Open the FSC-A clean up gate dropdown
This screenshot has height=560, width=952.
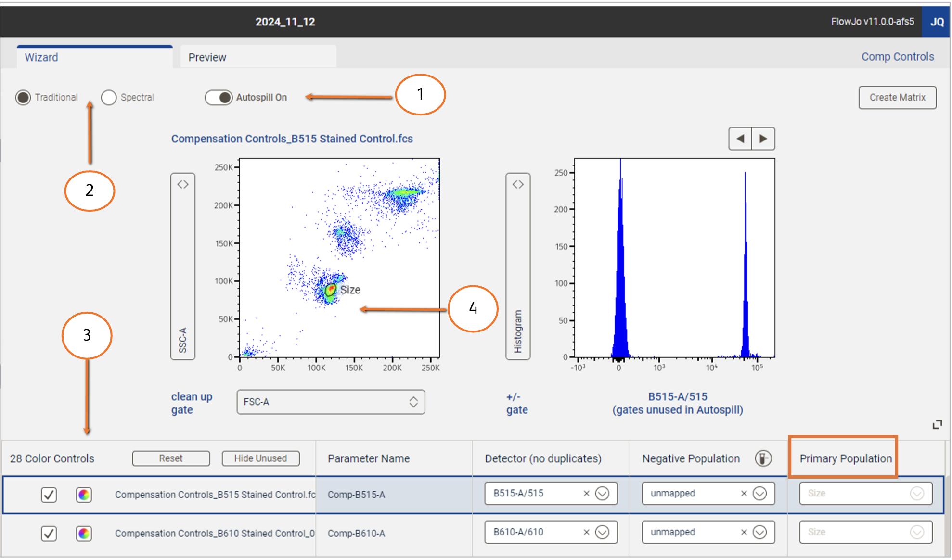pyautogui.click(x=331, y=402)
